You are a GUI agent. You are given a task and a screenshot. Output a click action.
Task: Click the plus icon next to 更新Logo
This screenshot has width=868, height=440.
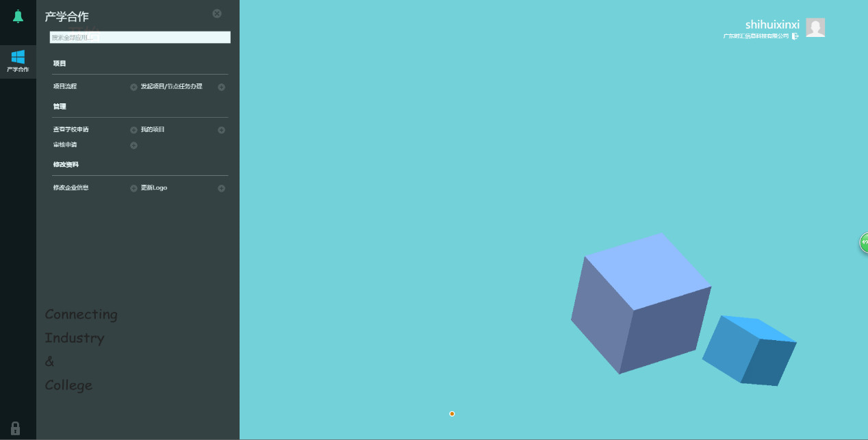click(x=221, y=188)
